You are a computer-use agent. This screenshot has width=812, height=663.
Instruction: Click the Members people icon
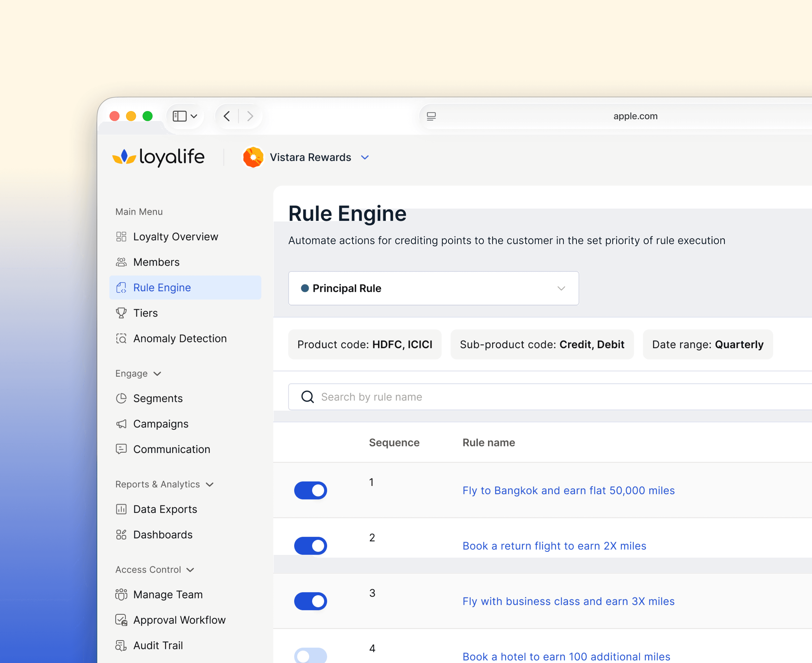[121, 262]
